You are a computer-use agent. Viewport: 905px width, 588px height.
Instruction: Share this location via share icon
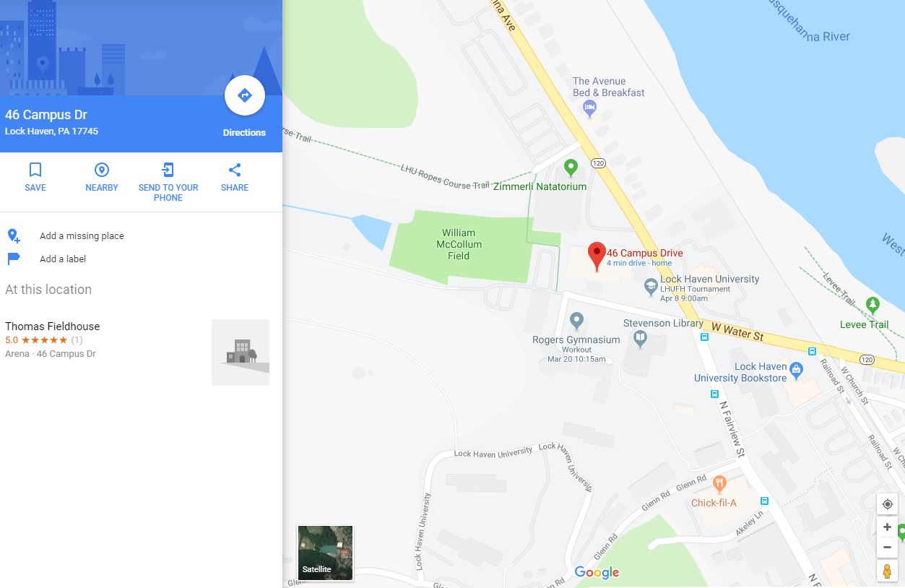click(x=235, y=170)
